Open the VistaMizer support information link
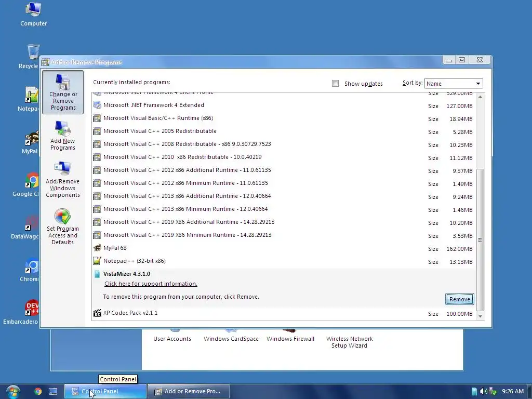The width and height of the screenshot is (532, 399). point(151,284)
